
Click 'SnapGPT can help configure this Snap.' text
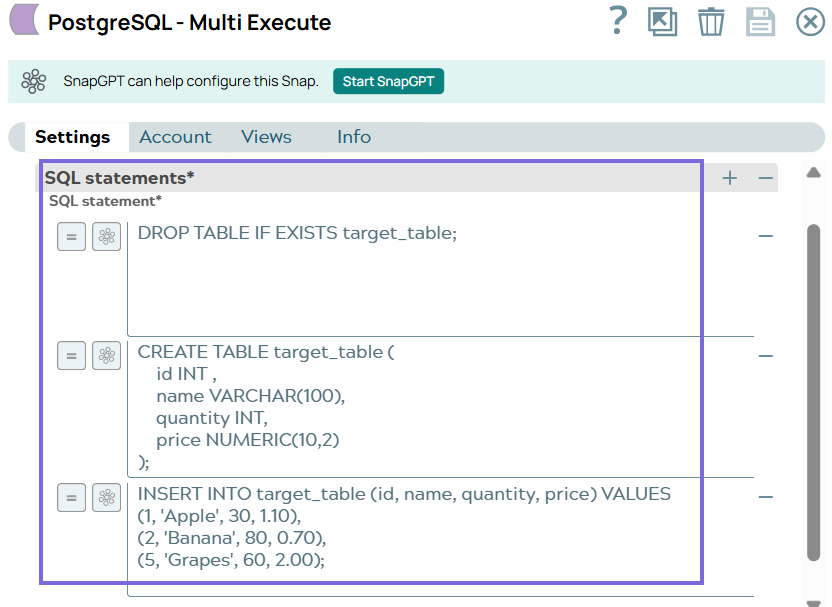(191, 81)
